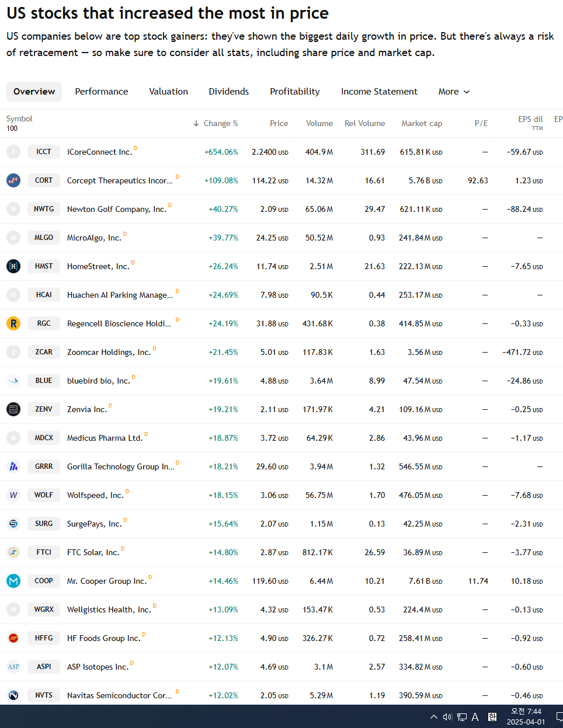
Task: Sort by the Rel Volume column header
Action: coord(365,123)
